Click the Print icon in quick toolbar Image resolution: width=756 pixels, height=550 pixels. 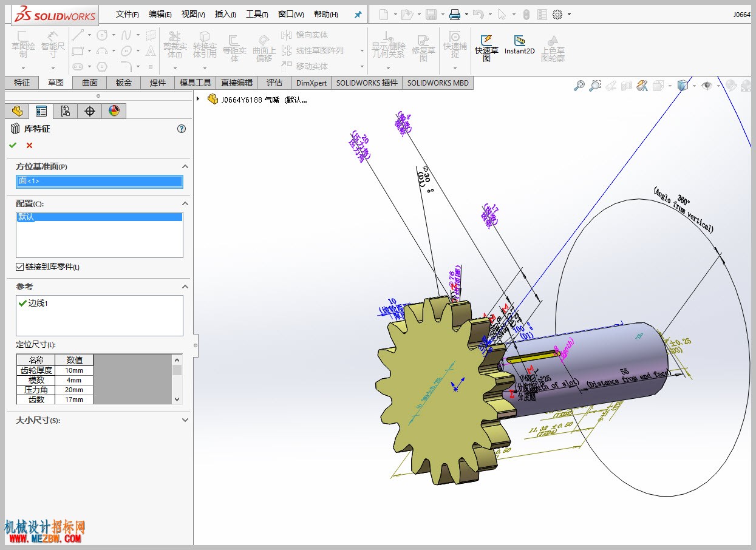coord(454,14)
